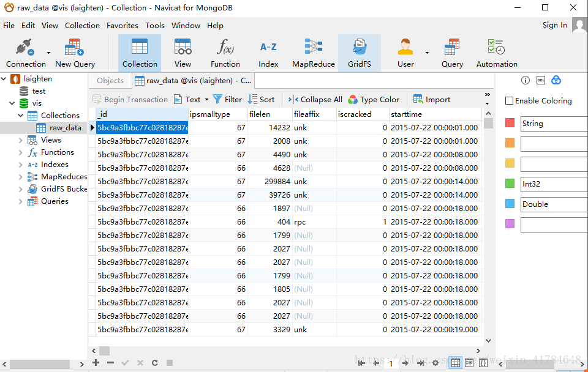Open the MapReduce toolbar button
Screen dimensions: 588x372
click(x=314, y=53)
